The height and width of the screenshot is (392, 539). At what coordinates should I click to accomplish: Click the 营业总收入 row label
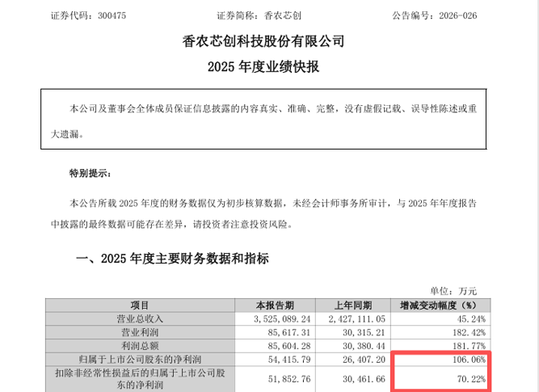click(139, 318)
